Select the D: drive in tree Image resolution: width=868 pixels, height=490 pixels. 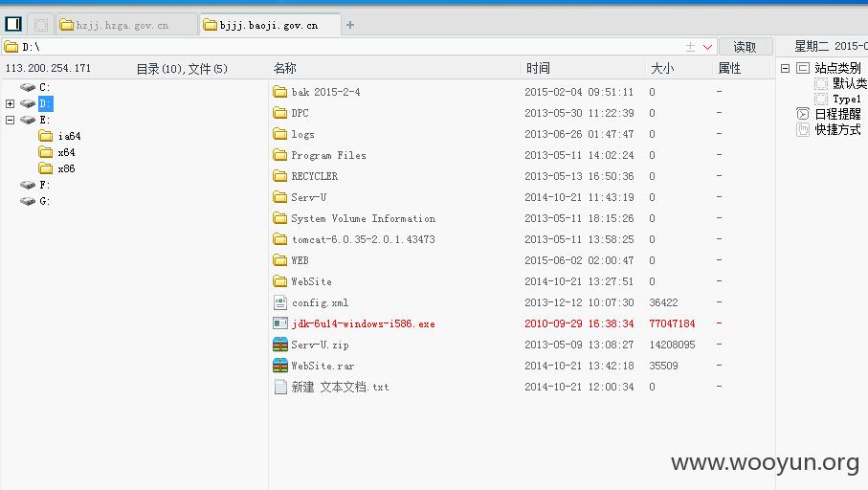pyautogui.click(x=45, y=103)
